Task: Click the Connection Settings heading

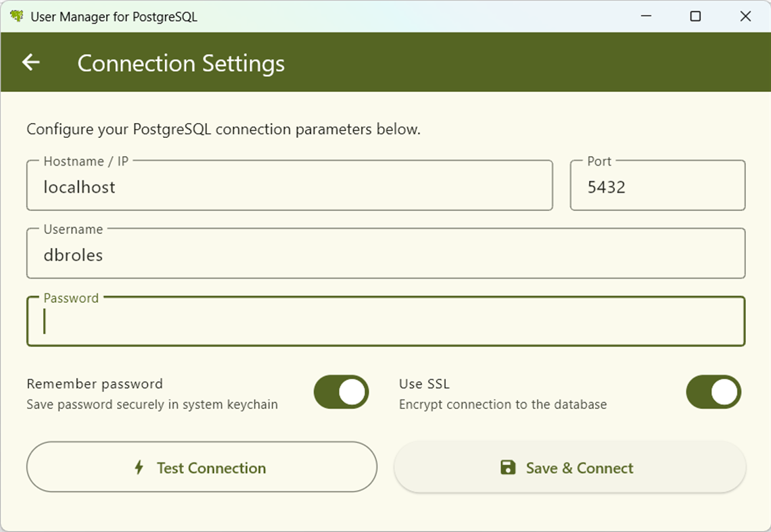Action: tap(181, 64)
